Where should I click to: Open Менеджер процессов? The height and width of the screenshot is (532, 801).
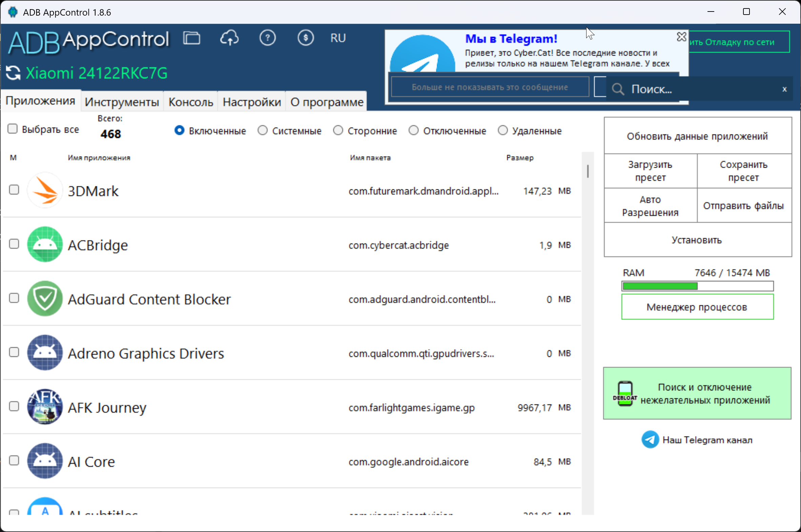click(698, 307)
